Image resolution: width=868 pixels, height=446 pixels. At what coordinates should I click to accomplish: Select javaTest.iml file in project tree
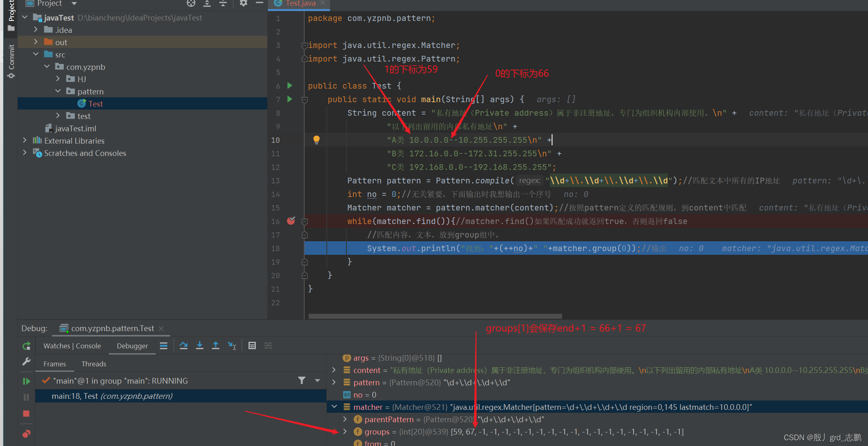click(x=75, y=128)
